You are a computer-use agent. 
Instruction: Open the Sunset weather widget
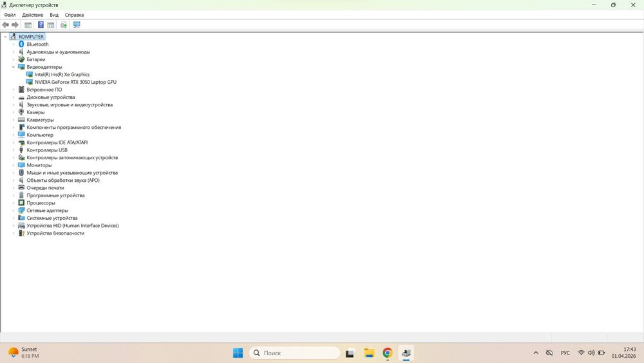pos(24,353)
